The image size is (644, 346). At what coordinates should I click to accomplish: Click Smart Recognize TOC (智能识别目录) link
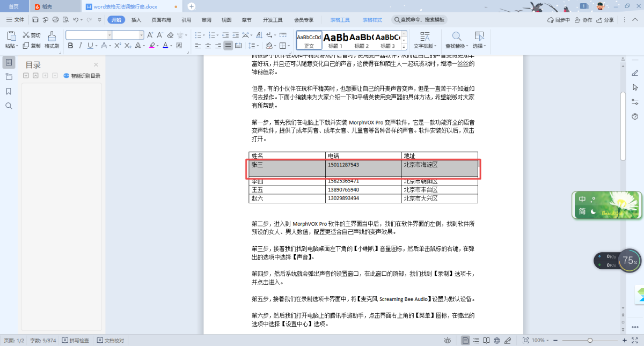82,76
